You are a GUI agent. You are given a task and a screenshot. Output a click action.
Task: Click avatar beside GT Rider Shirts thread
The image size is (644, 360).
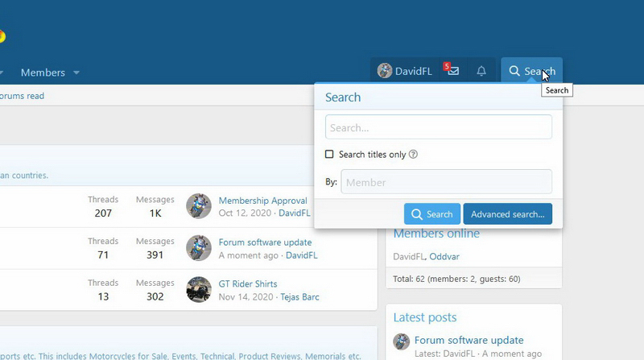[199, 290]
